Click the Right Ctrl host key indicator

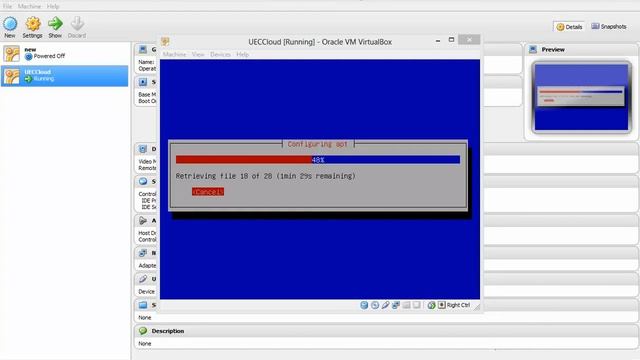[x=454, y=305]
